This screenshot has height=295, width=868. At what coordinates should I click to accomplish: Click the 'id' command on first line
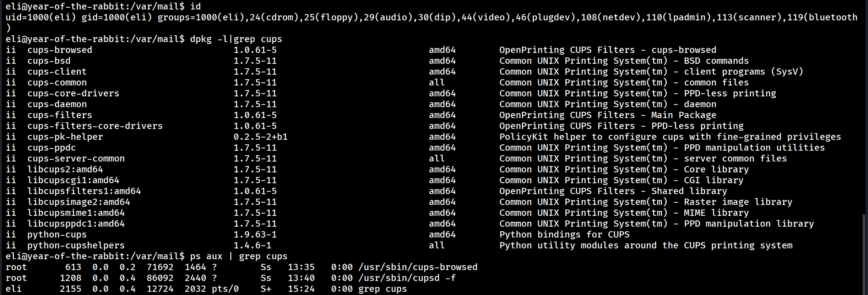tap(195, 6)
